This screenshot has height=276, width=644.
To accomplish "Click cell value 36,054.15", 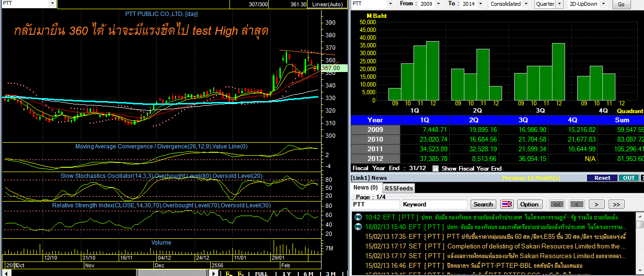I will pos(532,159).
